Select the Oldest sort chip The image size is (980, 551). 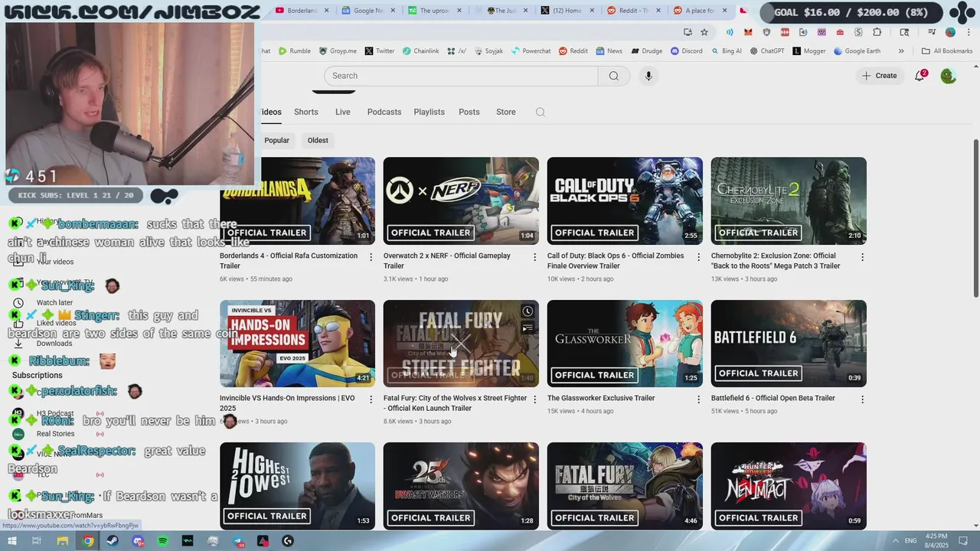318,140
